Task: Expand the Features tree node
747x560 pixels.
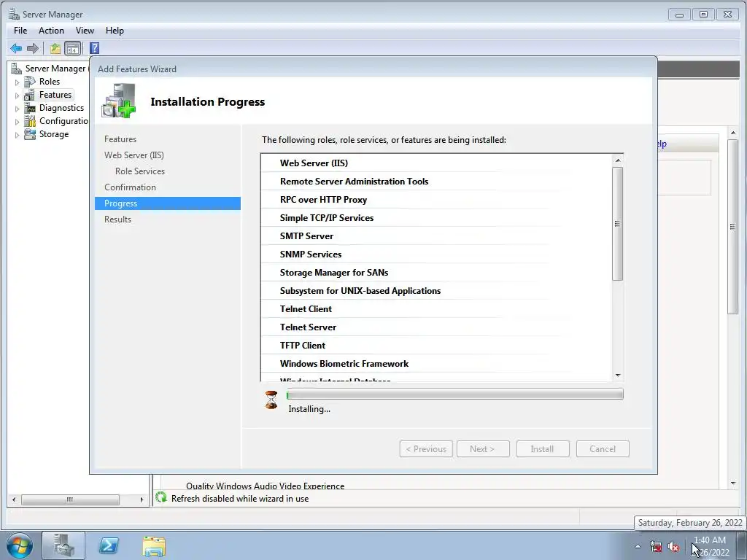Action: (18, 96)
